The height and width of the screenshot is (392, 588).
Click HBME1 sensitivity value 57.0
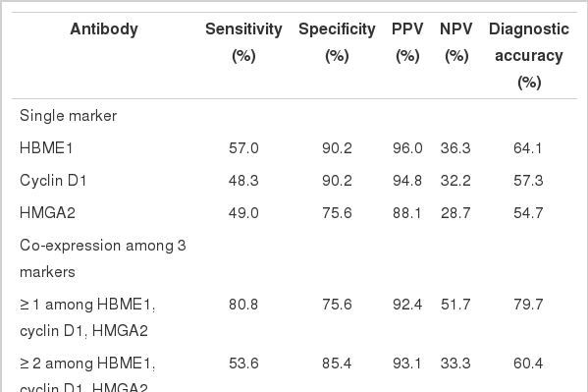243,148
